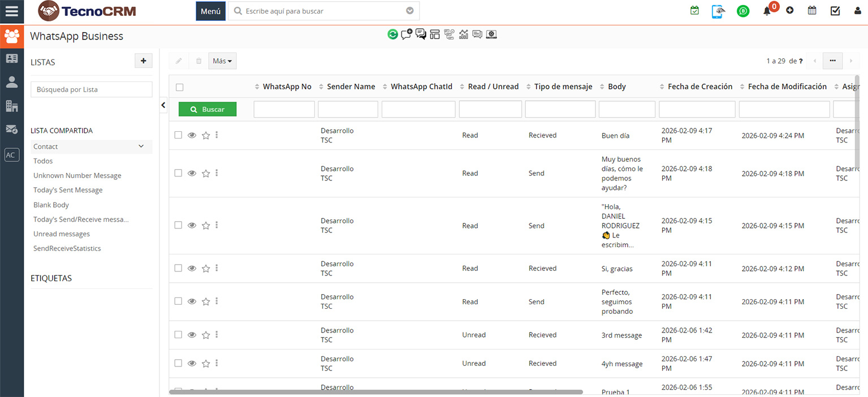Viewport: 868px width, 397px height.
Task: Toggle the eye icon on "3rd message" row
Action: click(192, 335)
